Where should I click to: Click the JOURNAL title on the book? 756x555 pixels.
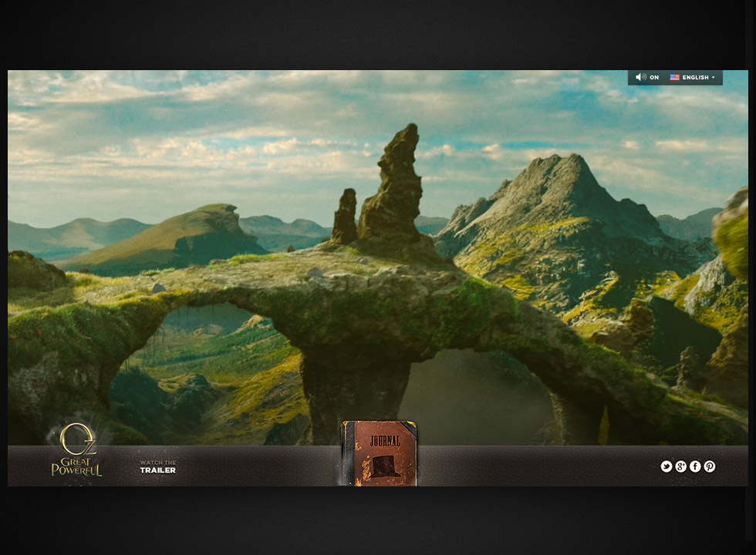pos(385,441)
